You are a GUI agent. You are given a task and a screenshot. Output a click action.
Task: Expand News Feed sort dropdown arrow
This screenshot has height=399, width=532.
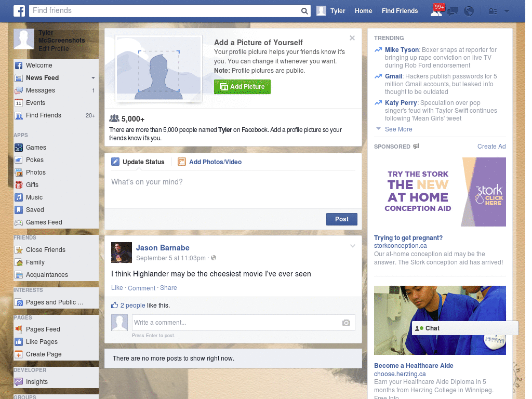(93, 78)
